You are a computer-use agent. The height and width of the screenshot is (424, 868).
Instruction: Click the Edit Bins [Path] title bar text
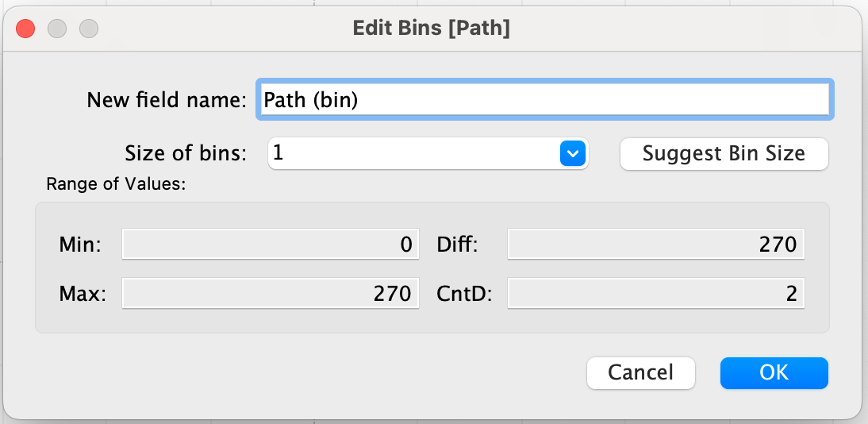pos(431,29)
